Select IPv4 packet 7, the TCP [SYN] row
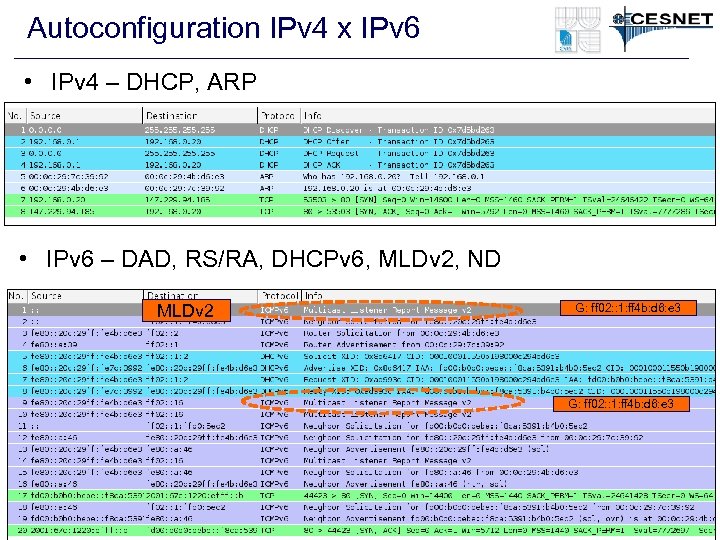This screenshot has height=540, width=720. coord(360,200)
